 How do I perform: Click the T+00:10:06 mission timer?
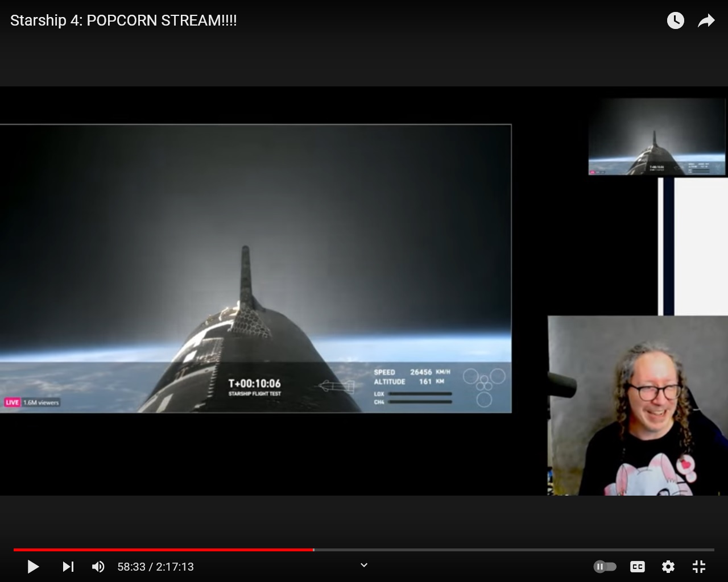coord(254,384)
